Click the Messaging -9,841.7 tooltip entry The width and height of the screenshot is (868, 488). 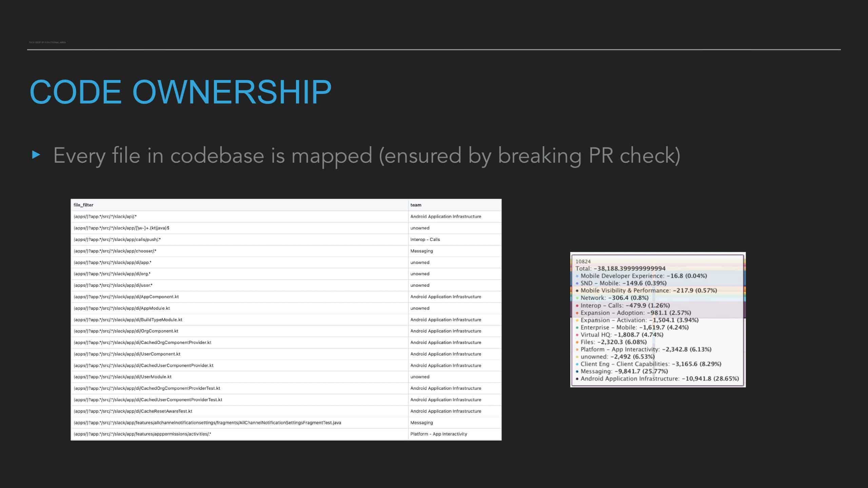(622, 371)
